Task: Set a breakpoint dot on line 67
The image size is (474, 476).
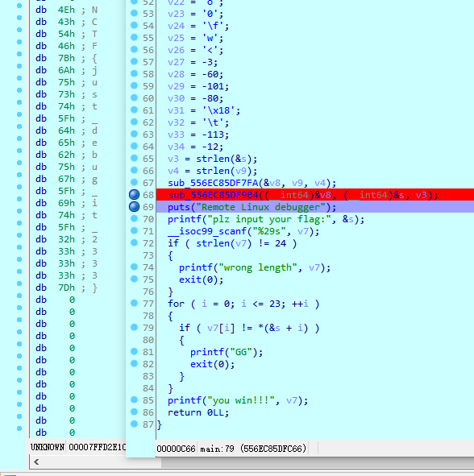Action: (x=134, y=183)
